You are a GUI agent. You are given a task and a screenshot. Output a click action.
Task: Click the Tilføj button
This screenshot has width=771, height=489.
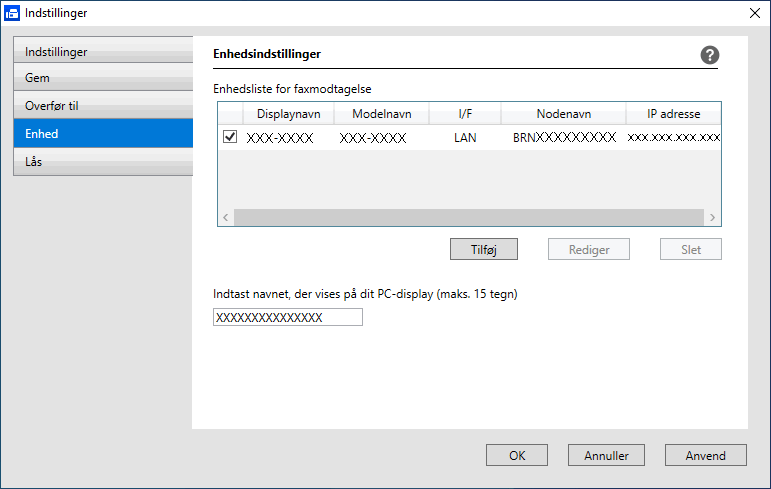(x=484, y=249)
